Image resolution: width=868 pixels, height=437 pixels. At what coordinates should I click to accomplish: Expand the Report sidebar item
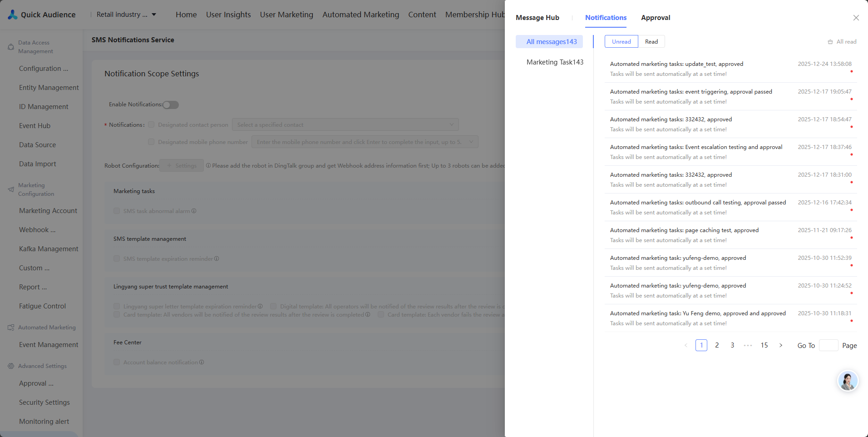pyautogui.click(x=33, y=287)
